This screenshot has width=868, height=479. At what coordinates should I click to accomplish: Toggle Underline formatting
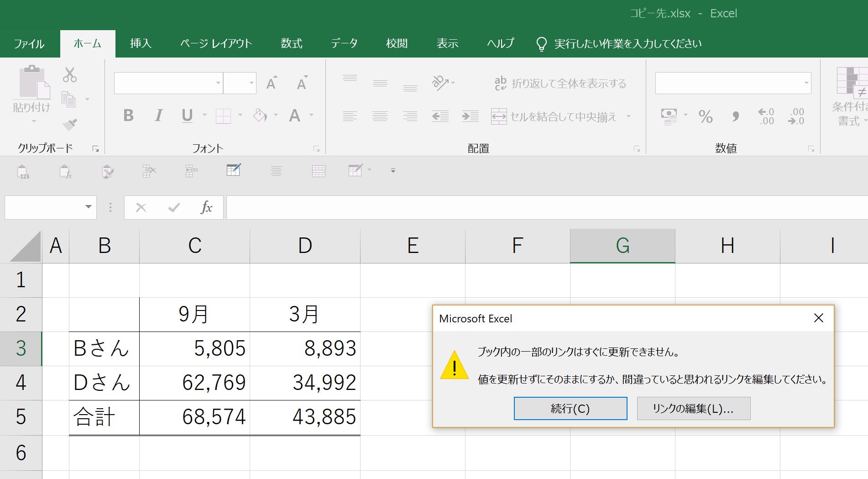tap(187, 116)
